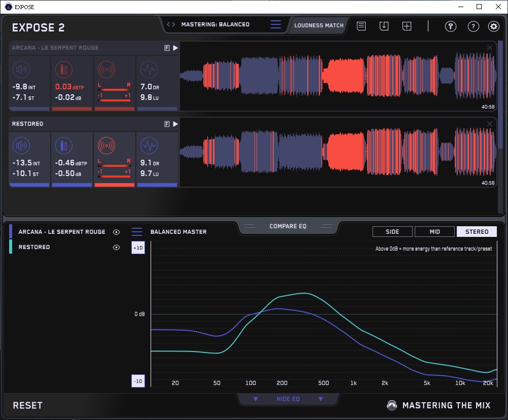508x420 pixels.
Task: Click the 7.0 DR value on Arcana track
Action: (x=150, y=87)
